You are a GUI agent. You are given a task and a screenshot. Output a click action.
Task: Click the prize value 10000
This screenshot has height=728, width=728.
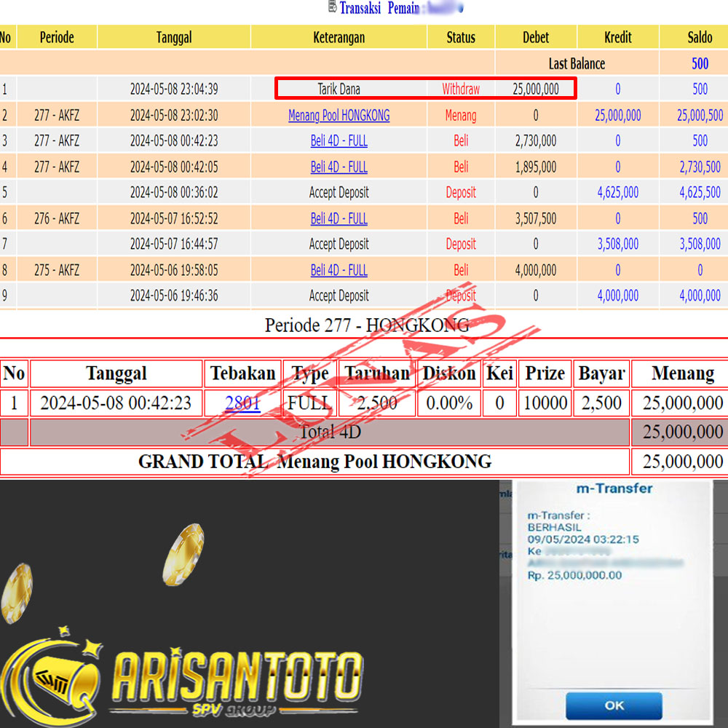[545, 403]
